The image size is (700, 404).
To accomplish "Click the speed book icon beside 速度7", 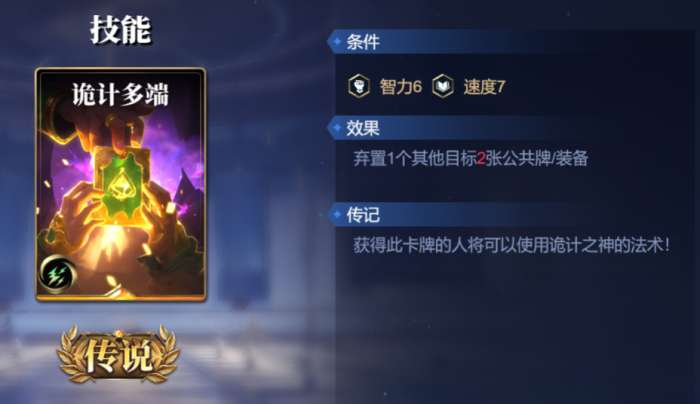I will pos(443,86).
